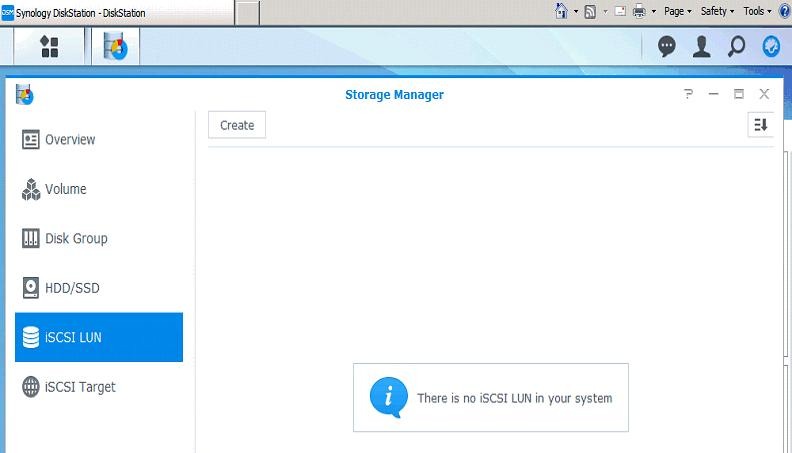The width and height of the screenshot is (792, 453).
Task: Click Storage Manager icon in DSM taskbar
Action: click(x=115, y=47)
